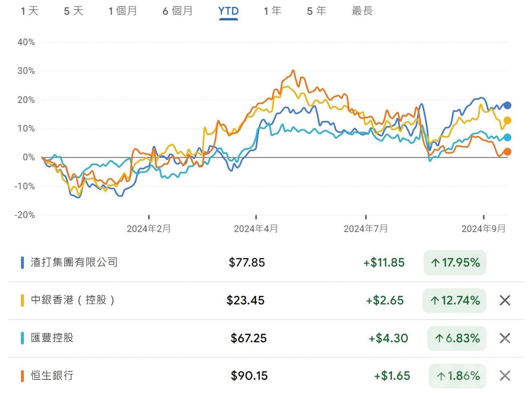Click the orange end point on chart
Screen dimensions: 532x393
click(507, 152)
